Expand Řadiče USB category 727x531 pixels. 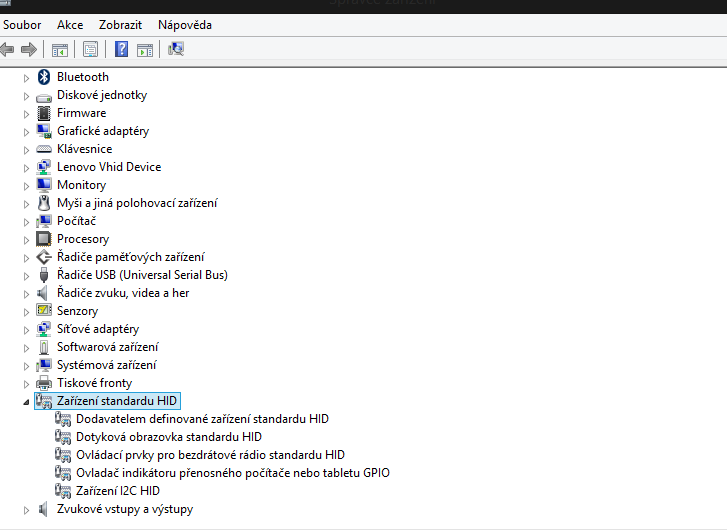pos(26,276)
